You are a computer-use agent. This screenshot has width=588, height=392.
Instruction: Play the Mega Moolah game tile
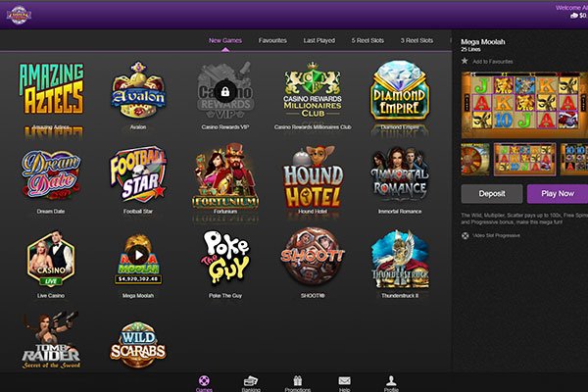coord(138,259)
